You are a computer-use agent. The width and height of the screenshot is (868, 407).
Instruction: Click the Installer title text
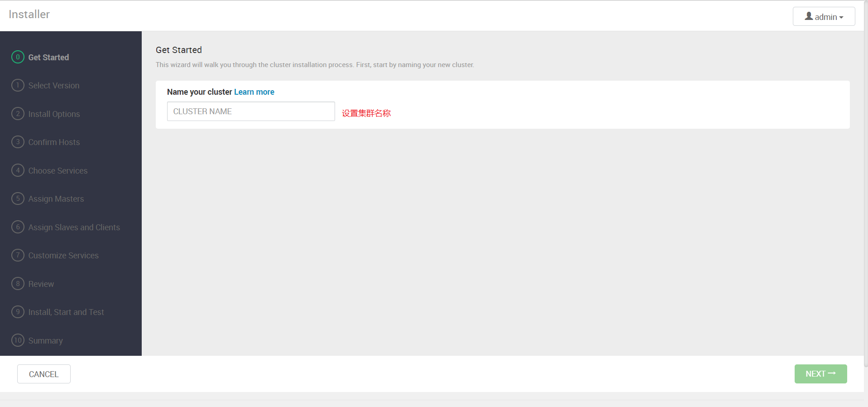click(29, 15)
